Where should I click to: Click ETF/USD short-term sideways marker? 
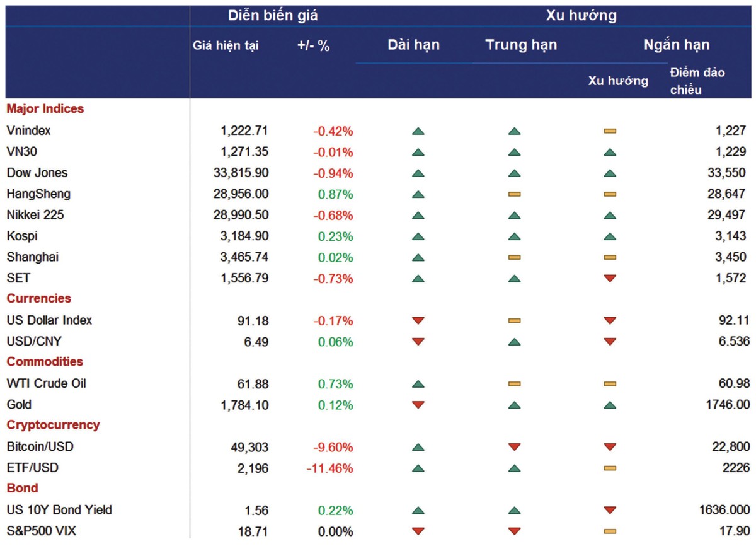click(x=609, y=468)
